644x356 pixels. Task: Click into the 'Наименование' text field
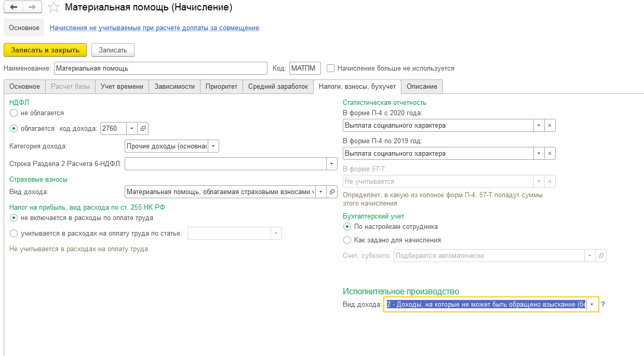(x=160, y=68)
